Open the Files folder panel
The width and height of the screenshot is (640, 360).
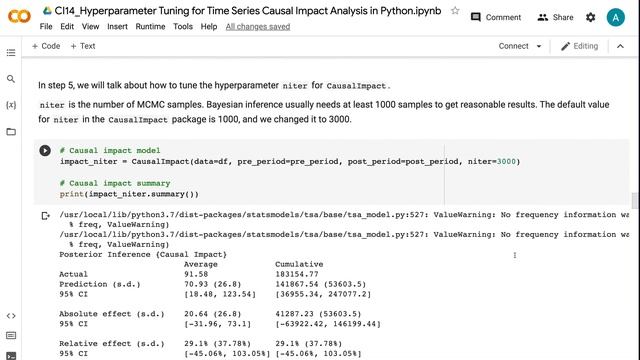point(11,131)
